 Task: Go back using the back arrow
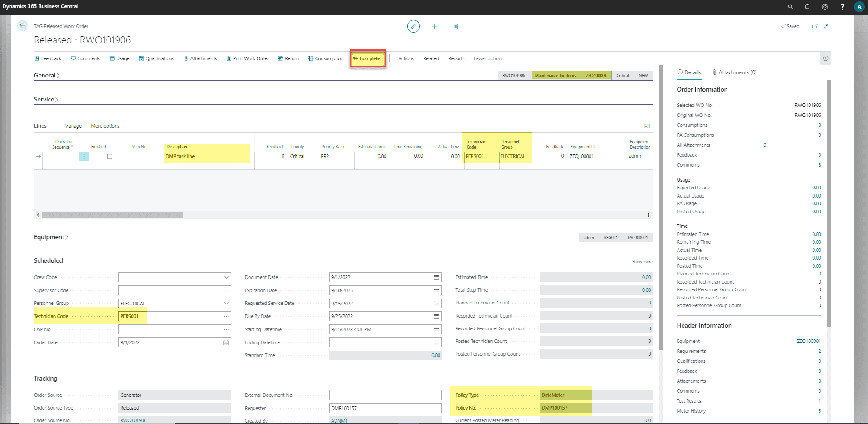click(22, 26)
